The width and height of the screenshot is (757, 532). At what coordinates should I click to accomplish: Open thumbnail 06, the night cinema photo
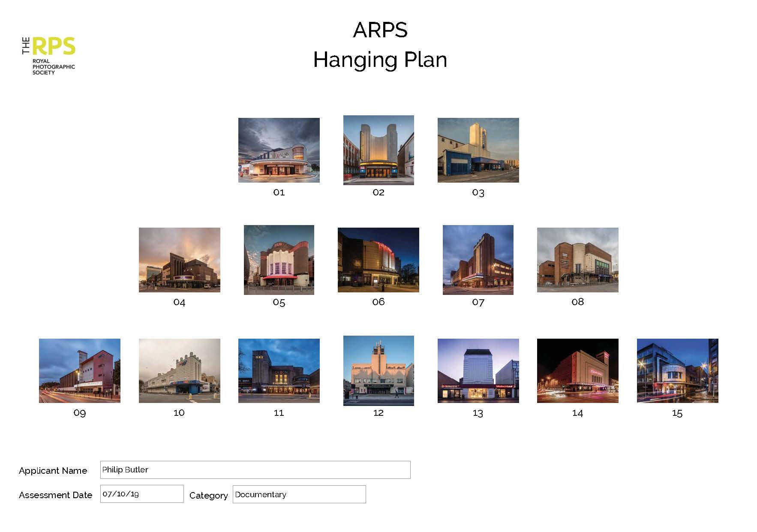click(x=378, y=260)
